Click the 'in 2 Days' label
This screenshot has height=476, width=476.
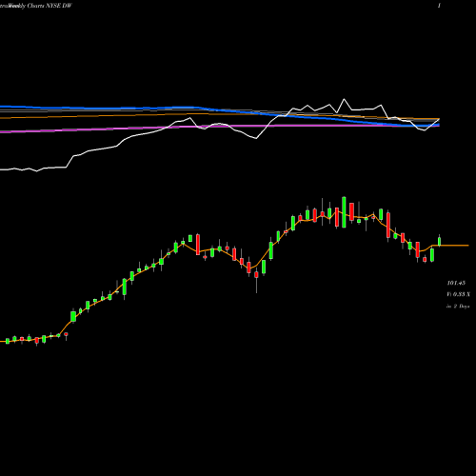[x=458, y=307]
